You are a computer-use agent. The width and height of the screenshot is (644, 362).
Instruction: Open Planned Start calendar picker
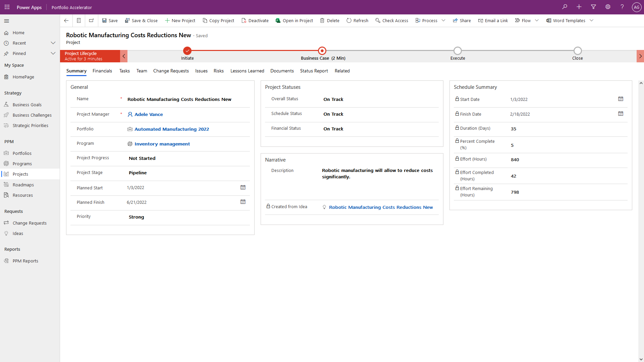[243, 187]
